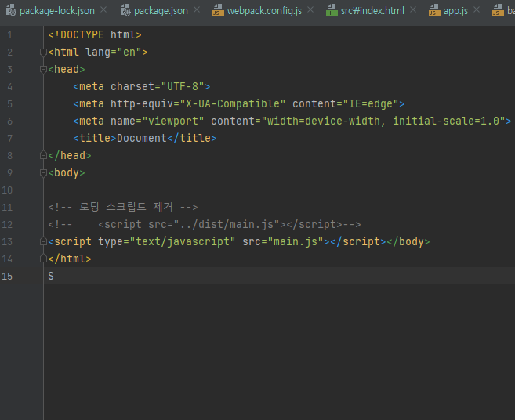
Task: Close the package-lock.json tab
Action: [103, 10]
